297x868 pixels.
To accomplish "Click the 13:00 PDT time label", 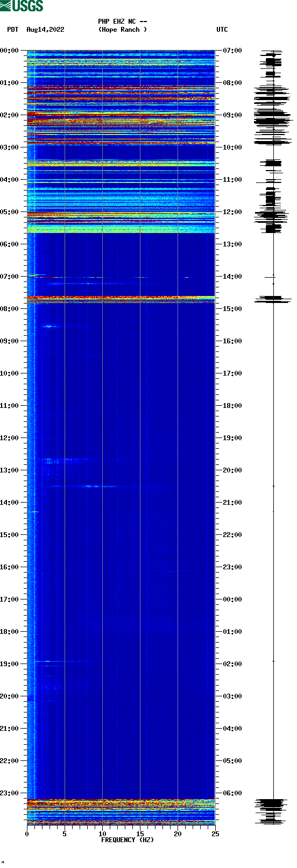I will 9,470.
